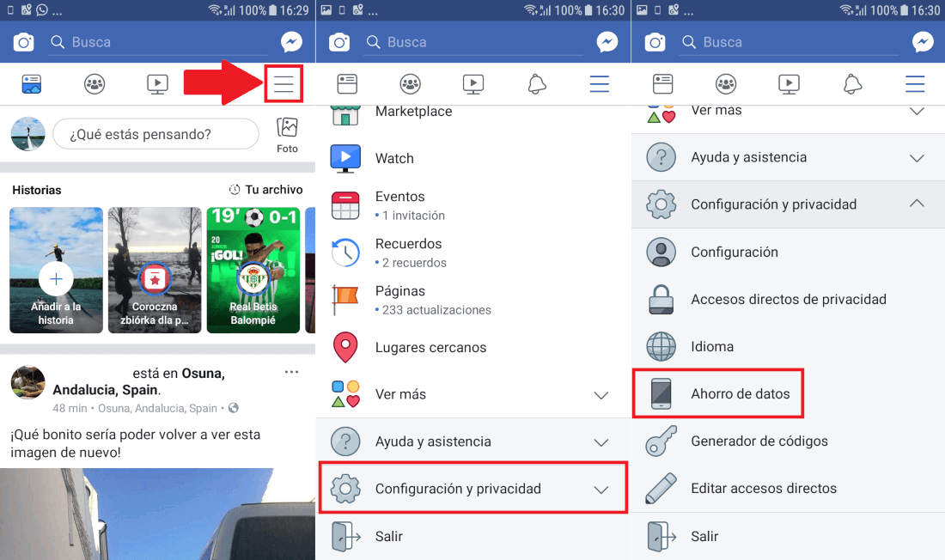The height and width of the screenshot is (560, 945).
Task: Tap the Foto button to add a photo
Action: (287, 135)
